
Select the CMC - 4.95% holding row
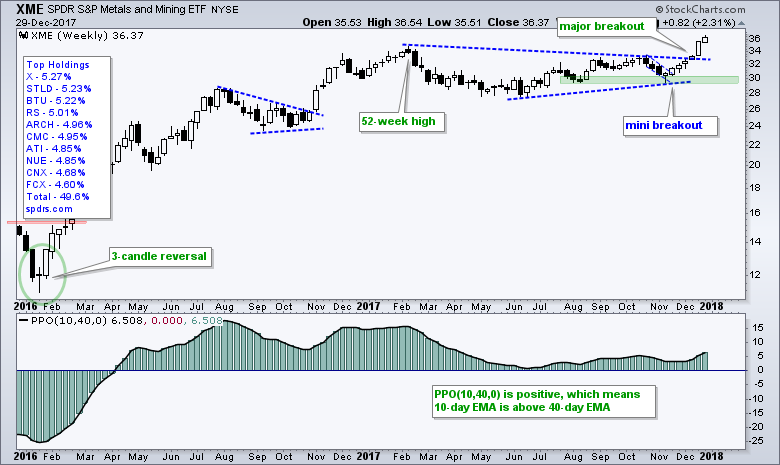tap(57, 136)
